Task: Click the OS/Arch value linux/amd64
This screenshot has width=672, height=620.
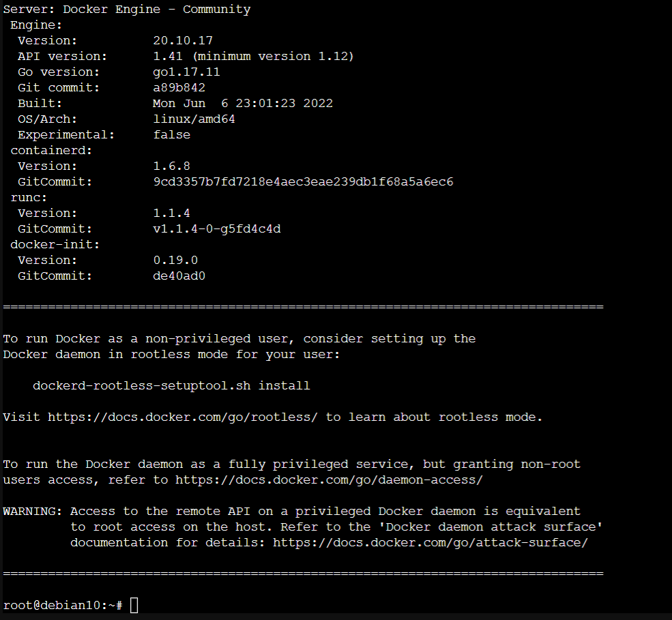Action: 194,119
